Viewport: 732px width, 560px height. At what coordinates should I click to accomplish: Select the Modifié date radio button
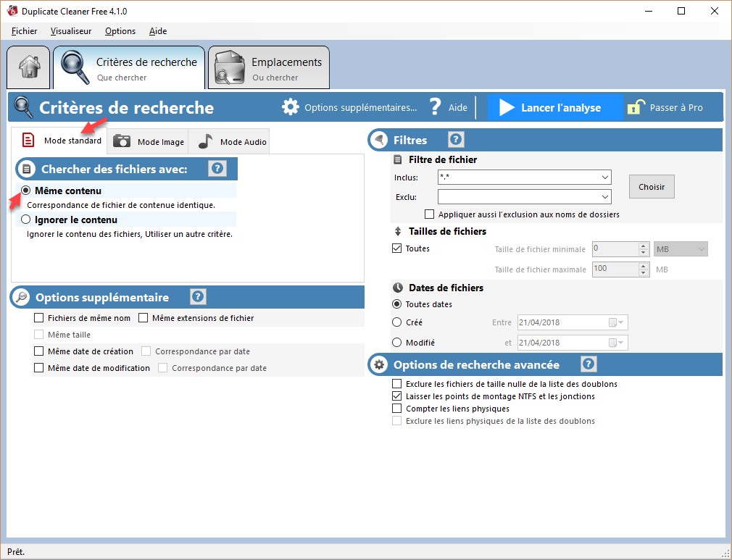396,343
